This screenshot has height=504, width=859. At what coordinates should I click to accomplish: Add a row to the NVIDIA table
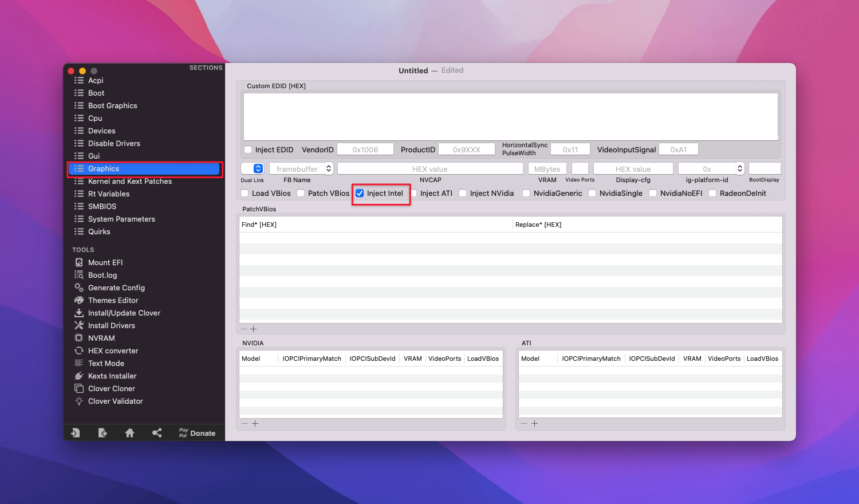click(x=255, y=424)
